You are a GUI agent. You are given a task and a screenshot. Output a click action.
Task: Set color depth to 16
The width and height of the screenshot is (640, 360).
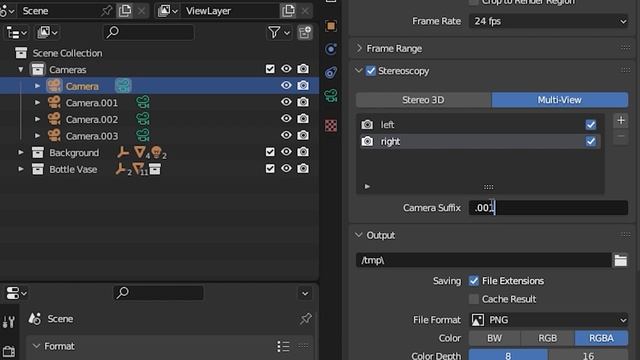[588, 356]
